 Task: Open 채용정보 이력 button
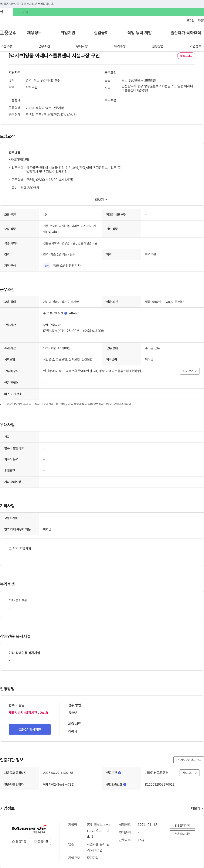[182, 834]
